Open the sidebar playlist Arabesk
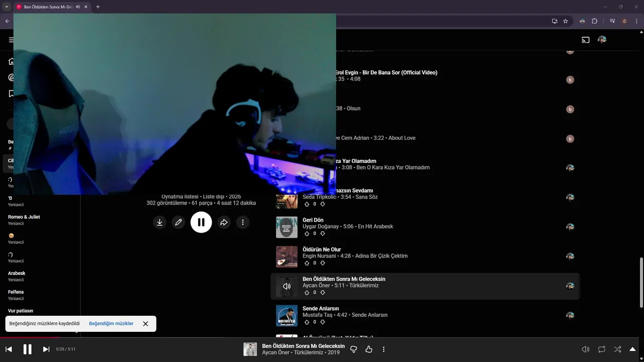The height and width of the screenshot is (362, 644). [x=17, y=273]
